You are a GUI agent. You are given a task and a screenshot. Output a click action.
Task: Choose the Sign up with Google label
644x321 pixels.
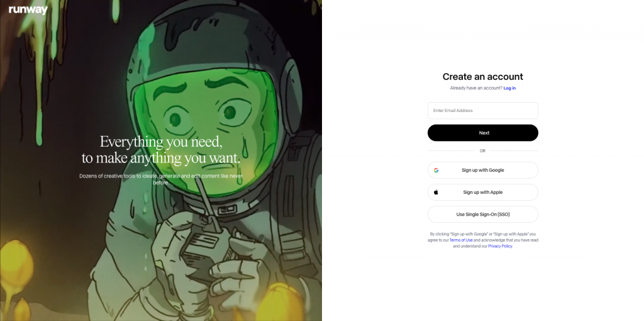pos(482,170)
